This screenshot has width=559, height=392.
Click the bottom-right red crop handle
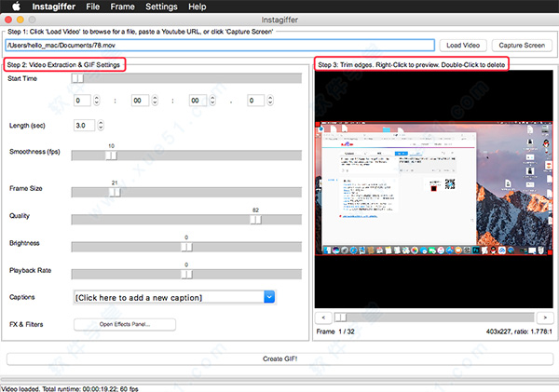[550, 252]
